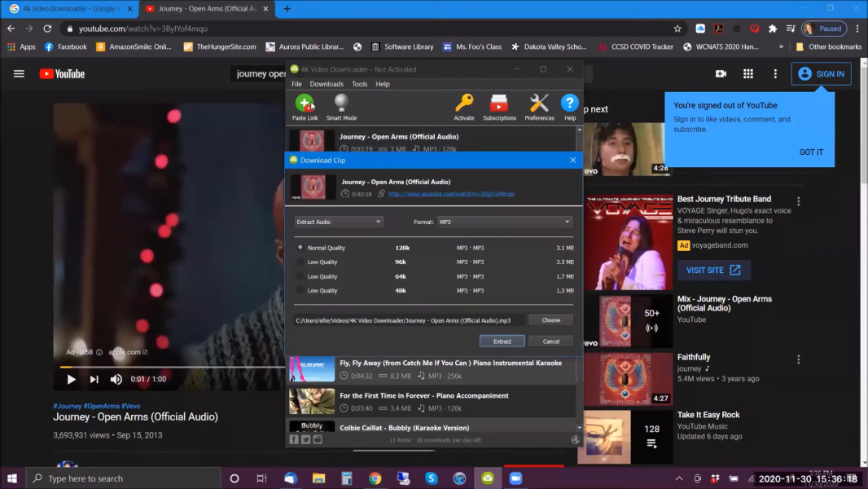Expand hidden bookmarks chevron
The width and height of the screenshot is (868, 489).
tap(781, 47)
